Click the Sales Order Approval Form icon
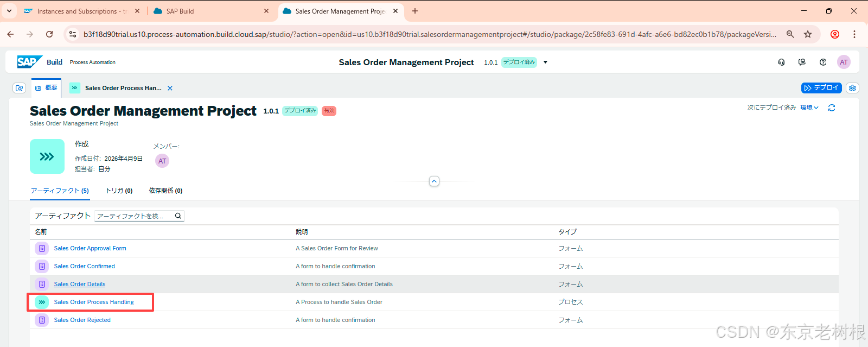Screen dimensions: 868x347 (42, 248)
